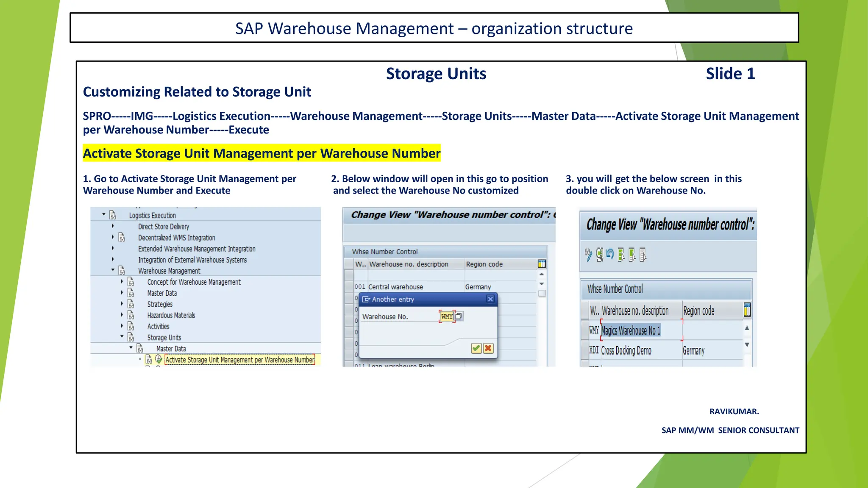This screenshot has width=868, height=488.
Task: Open table settings icon in middle Whse table
Action: tap(542, 264)
